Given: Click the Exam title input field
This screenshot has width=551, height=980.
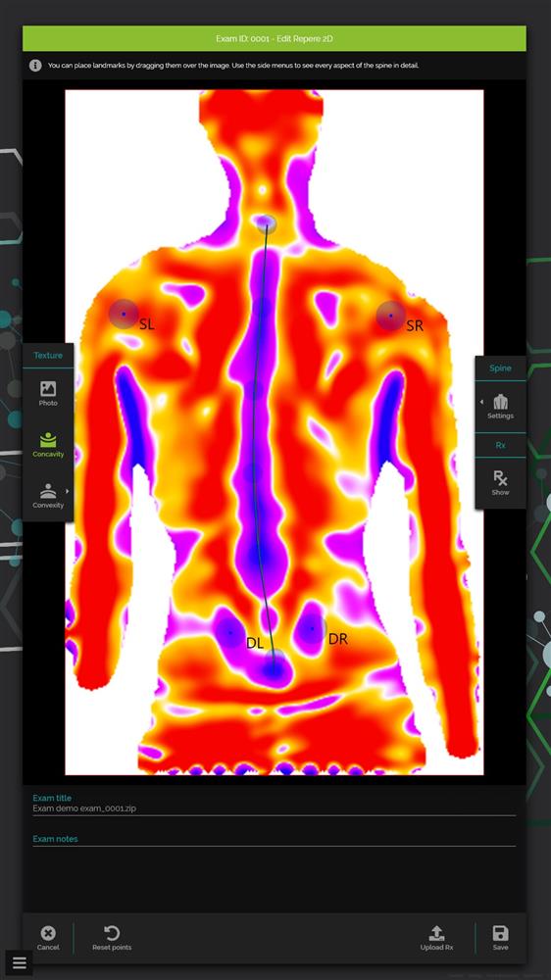Looking at the screenshot, I should tap(274, 808).
